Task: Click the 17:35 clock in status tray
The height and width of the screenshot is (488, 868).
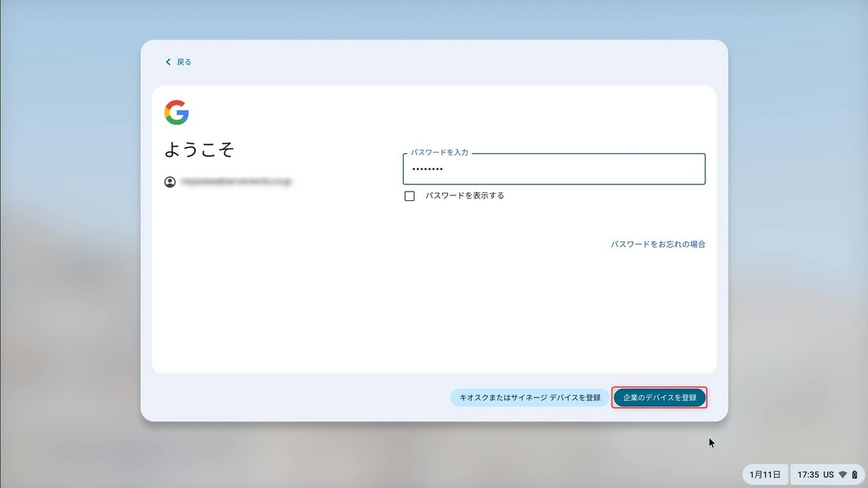Action: pos(808,475)
